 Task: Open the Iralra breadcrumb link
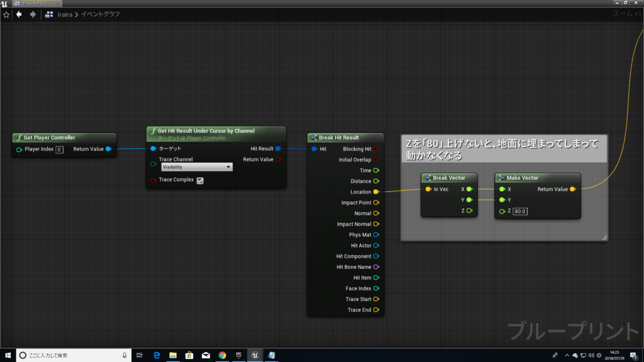65,14
